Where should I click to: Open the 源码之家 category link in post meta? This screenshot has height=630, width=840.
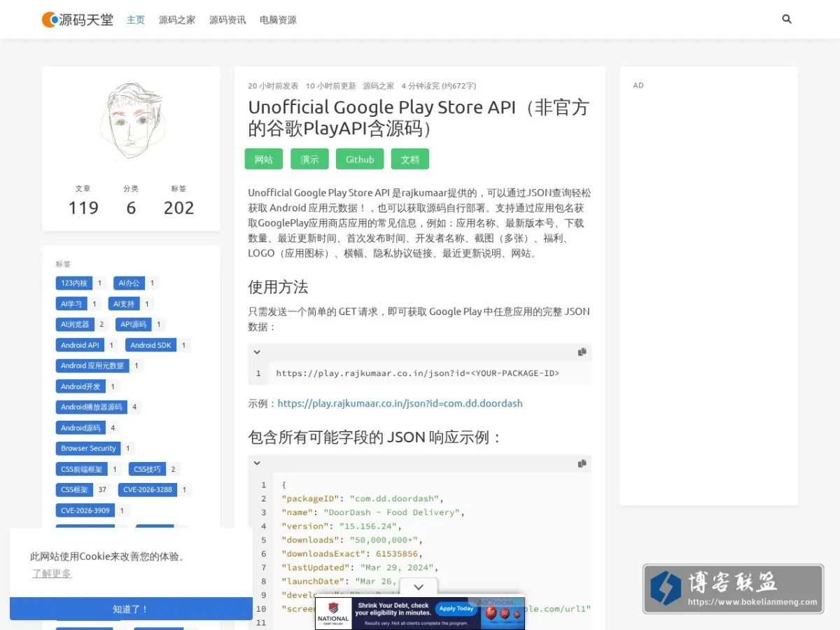click(378, 86)
